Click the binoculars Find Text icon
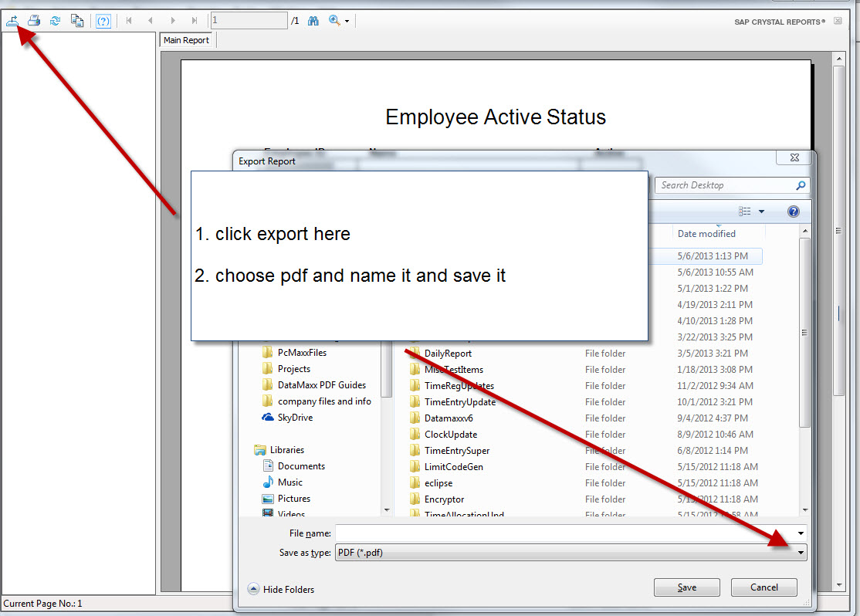 313,21
